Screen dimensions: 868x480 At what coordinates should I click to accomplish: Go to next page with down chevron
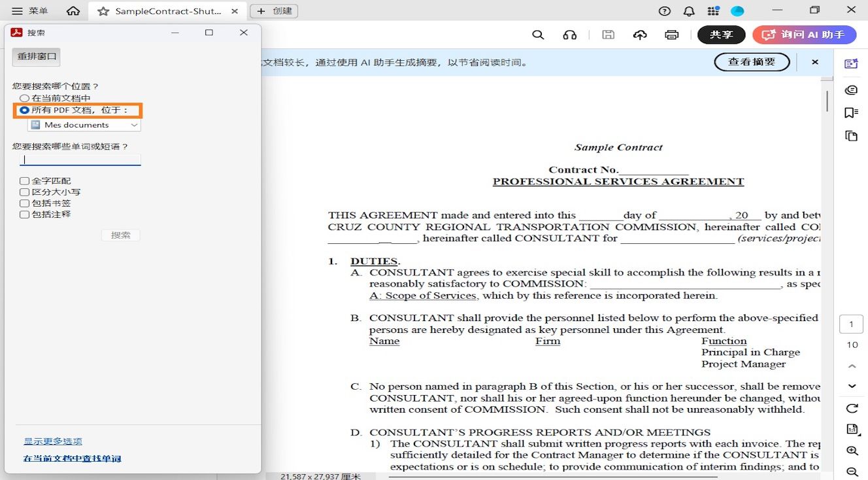point(852,386)
